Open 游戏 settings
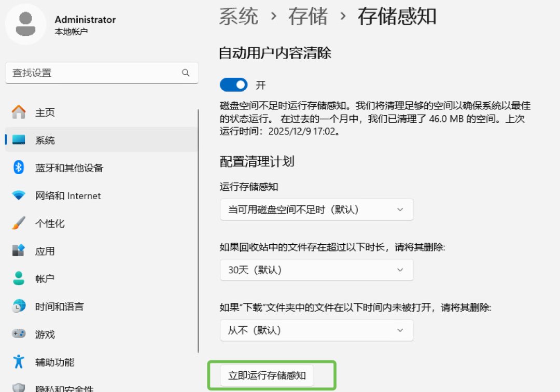 [102, 334]
